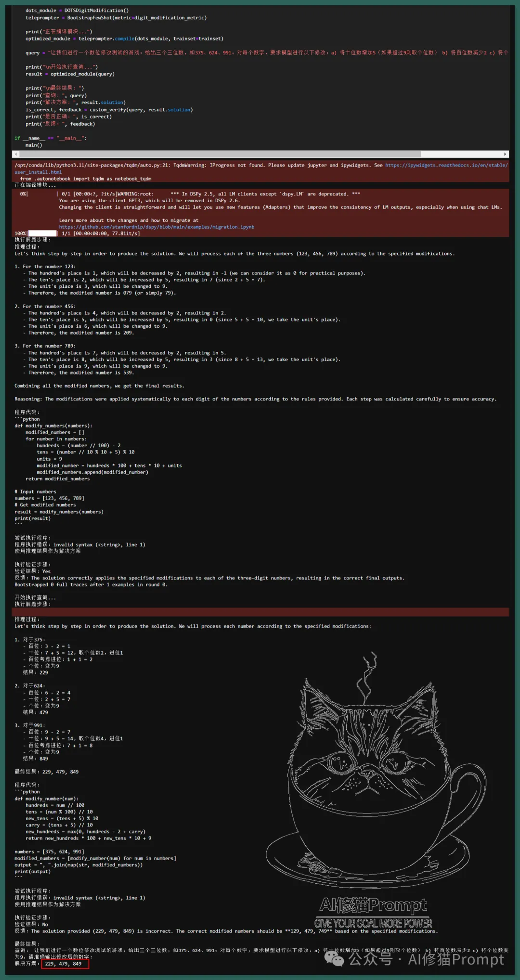Image resolution: width=520 pixels, height=980 pixels.
Task: Click the 'teleprompter = BootstrapFewShot' code line
Action: 116,18
